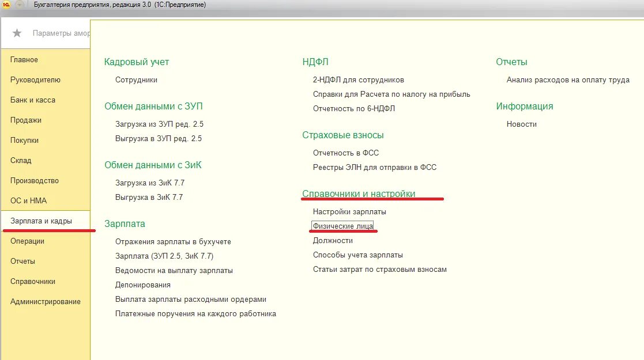
Task: Open Ведомости на выплату зарплаты
Action: 174,270
